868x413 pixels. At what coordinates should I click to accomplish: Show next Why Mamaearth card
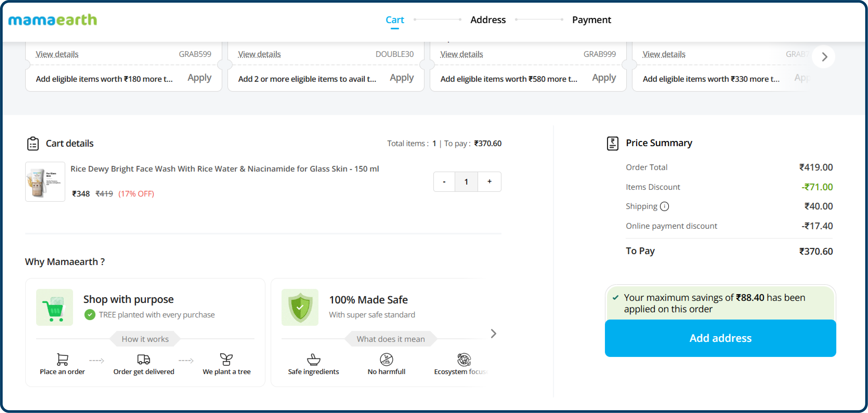[493, 334]
